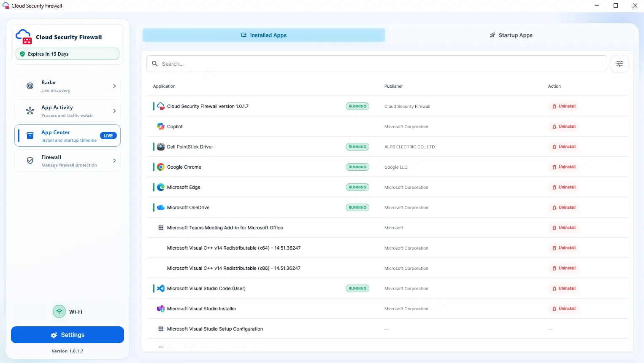The image size is (644, 363).
Task: Click the Dell PointStick Driver icon
Action: (161, 147)
